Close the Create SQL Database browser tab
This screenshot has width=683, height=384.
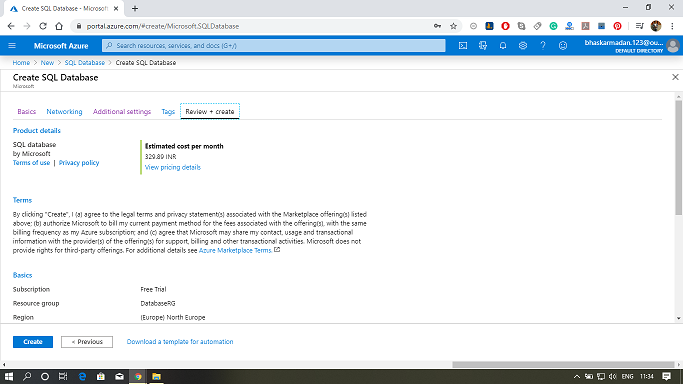[116, 8]
